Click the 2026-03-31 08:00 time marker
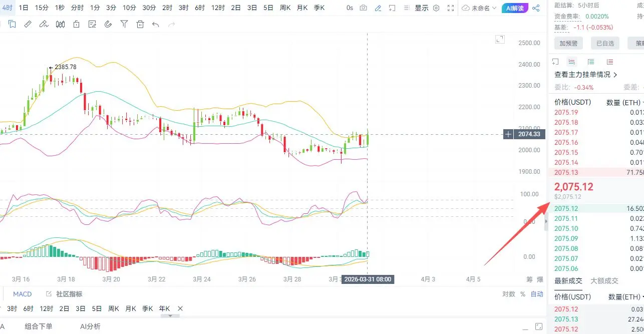This screenshot has height=334, width=644. pos(368,279)
